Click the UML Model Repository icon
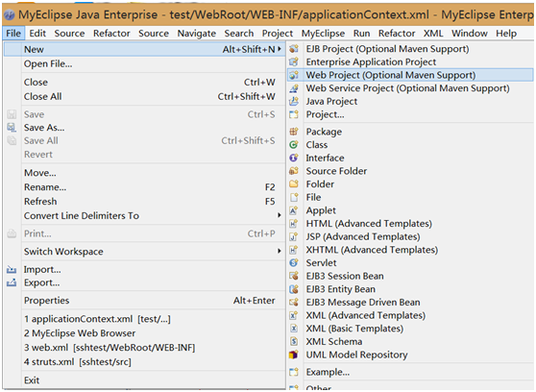 [x=294, y=355]
